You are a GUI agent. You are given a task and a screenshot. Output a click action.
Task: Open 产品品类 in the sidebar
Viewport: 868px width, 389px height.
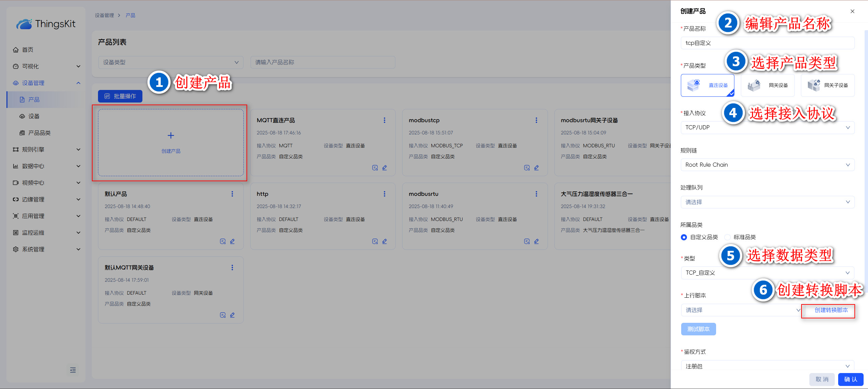click(x=39, y=133)
